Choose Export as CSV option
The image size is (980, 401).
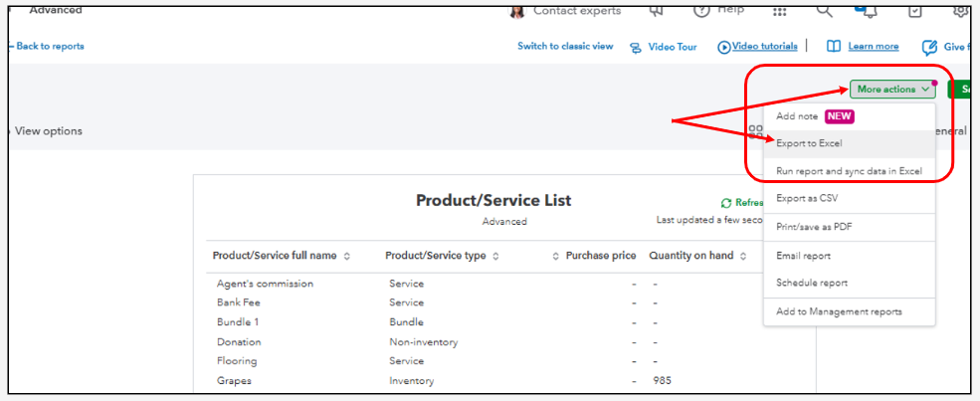807,198
